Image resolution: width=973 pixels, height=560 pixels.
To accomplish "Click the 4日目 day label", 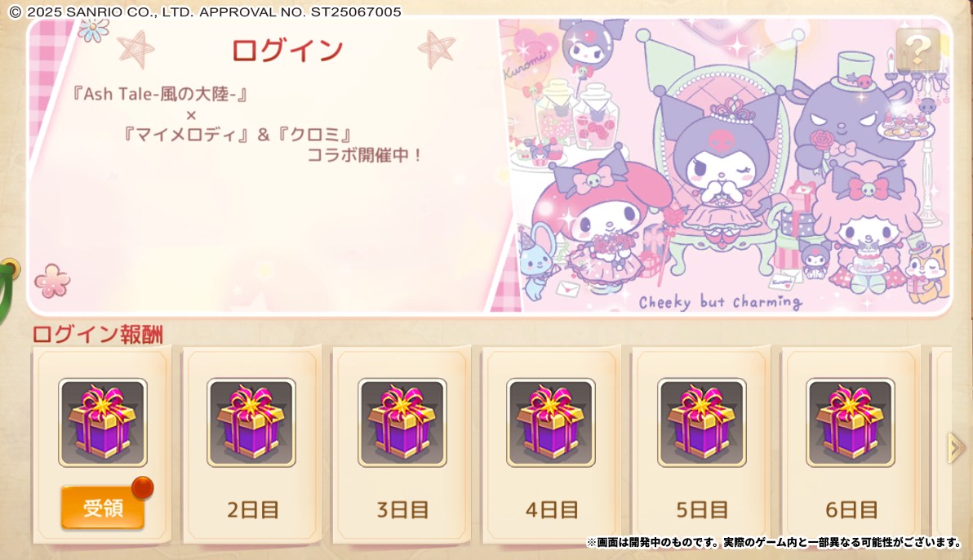I will 552,509.
